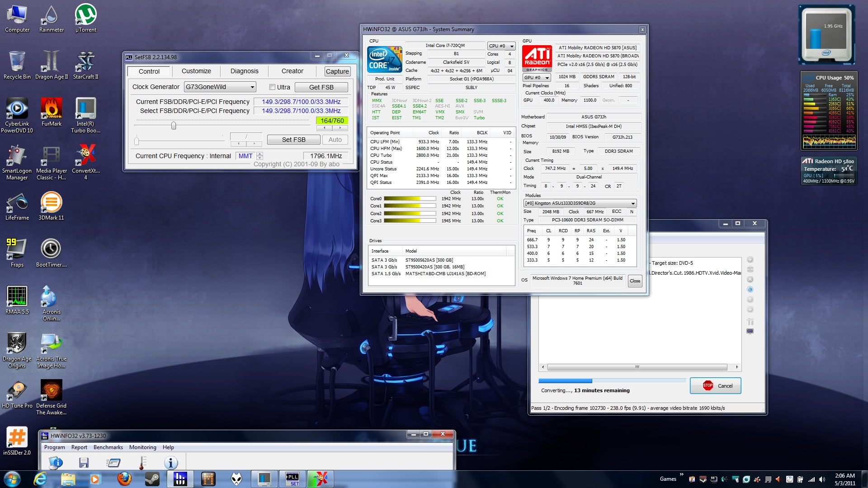Switch to the Creator tab in SetFSB
This screenshot has width=868, height=488.
point(292,71)
